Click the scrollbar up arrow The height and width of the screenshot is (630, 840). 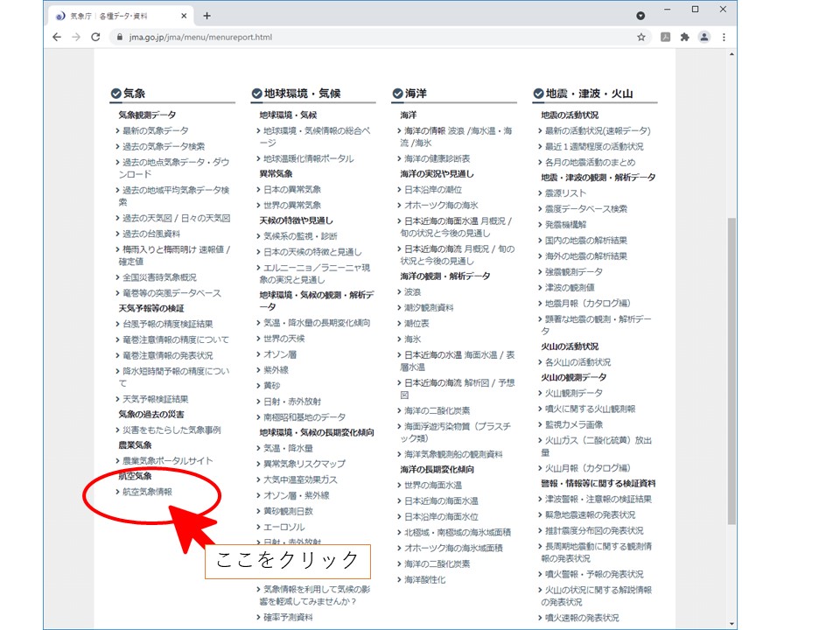click(x=731, y=54)
